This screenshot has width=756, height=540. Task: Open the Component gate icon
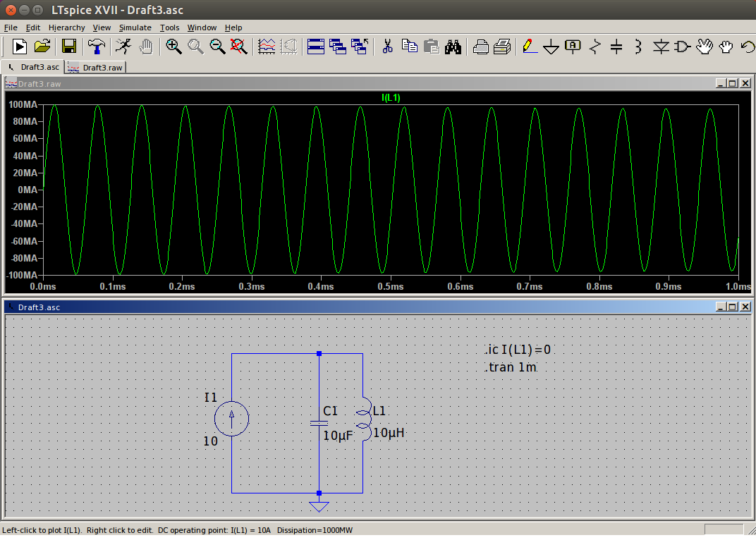pyautogui.click(x=682, y=47)
